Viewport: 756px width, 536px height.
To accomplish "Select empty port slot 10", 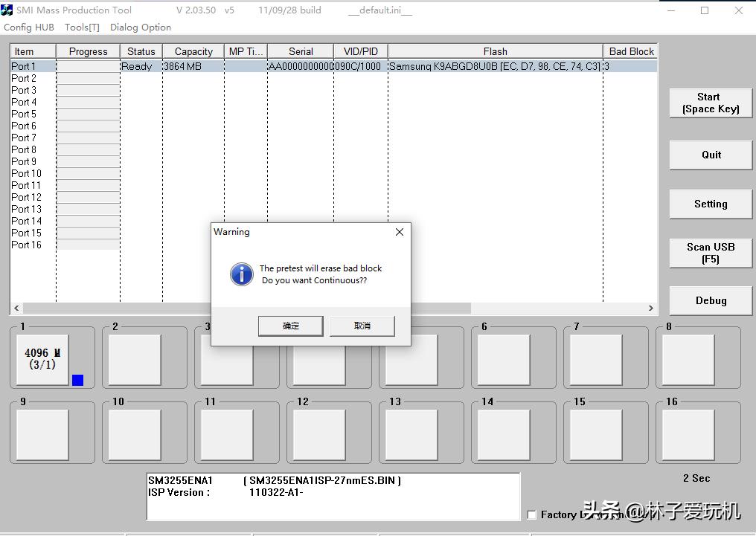I will point(135,435).
